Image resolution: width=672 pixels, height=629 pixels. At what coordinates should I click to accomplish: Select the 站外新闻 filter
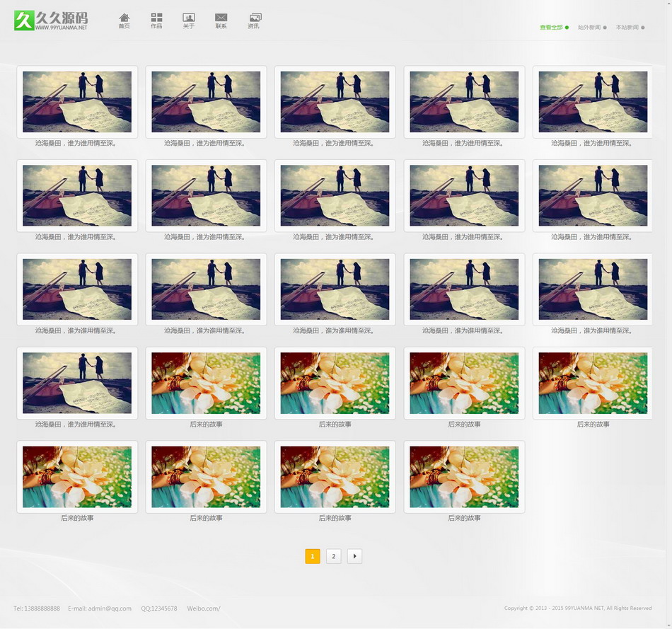click(592, 28)
